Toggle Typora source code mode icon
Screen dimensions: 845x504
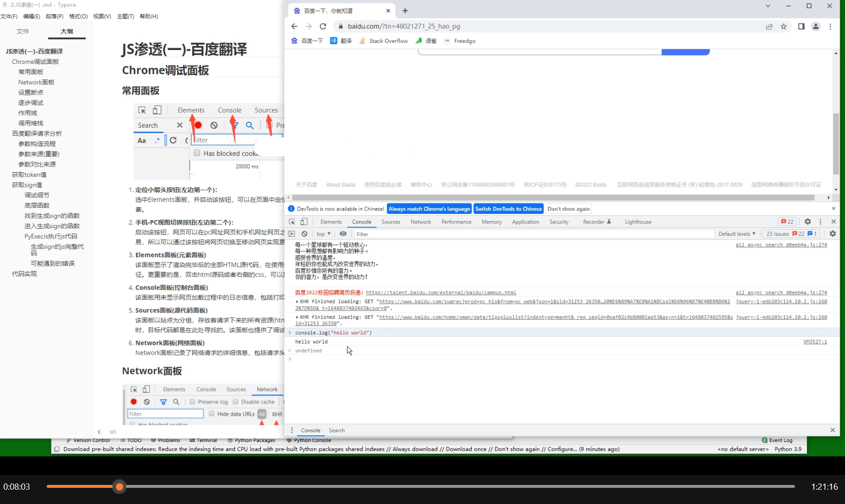(113, 432)
